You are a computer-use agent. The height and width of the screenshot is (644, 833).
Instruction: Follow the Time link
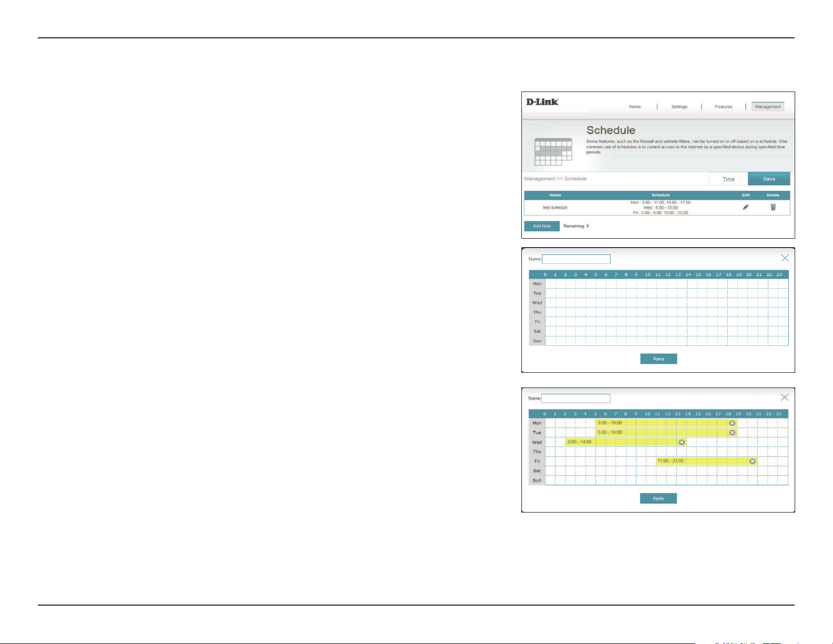(728, 179)
